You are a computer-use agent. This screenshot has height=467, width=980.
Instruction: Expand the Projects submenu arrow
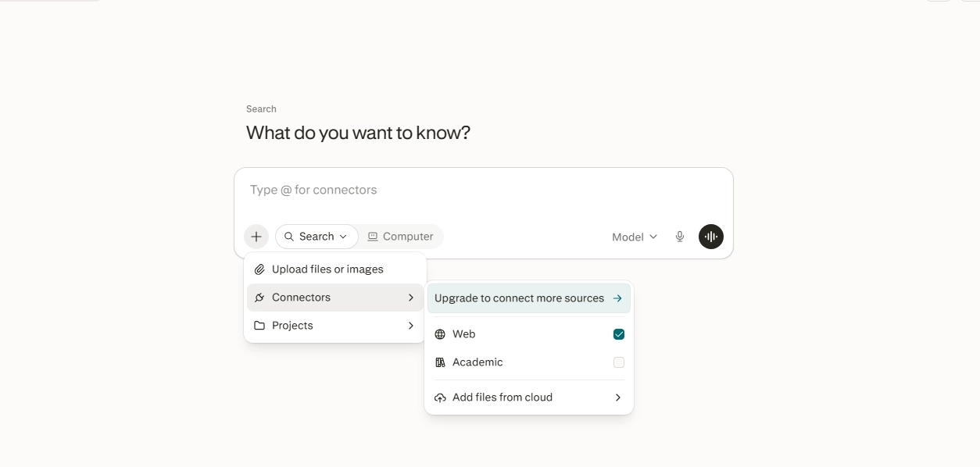tap(411, 326)
